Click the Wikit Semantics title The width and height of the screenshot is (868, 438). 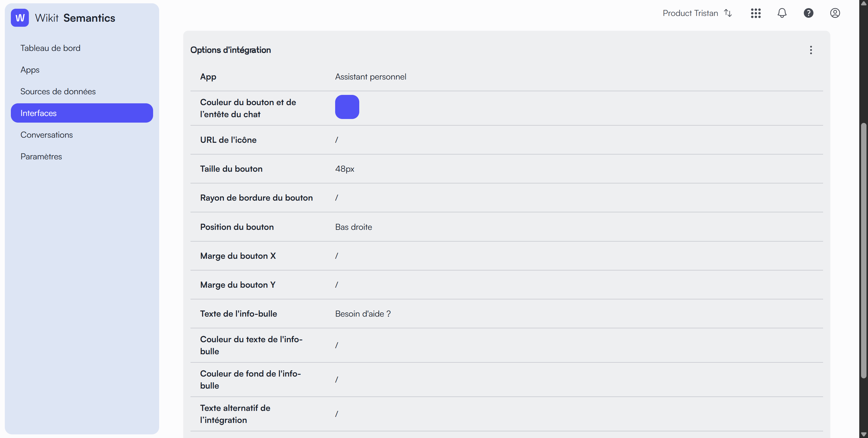click(75, 18)
